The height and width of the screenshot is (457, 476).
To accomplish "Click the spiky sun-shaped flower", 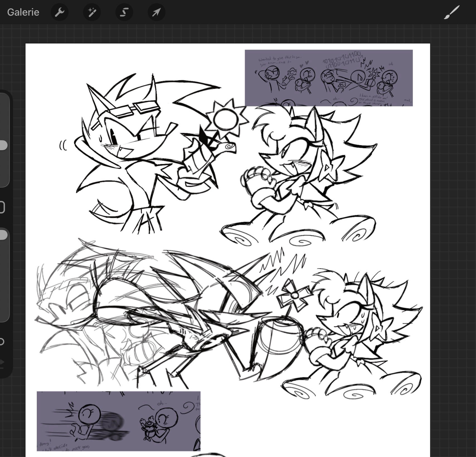I will point(226,118).
